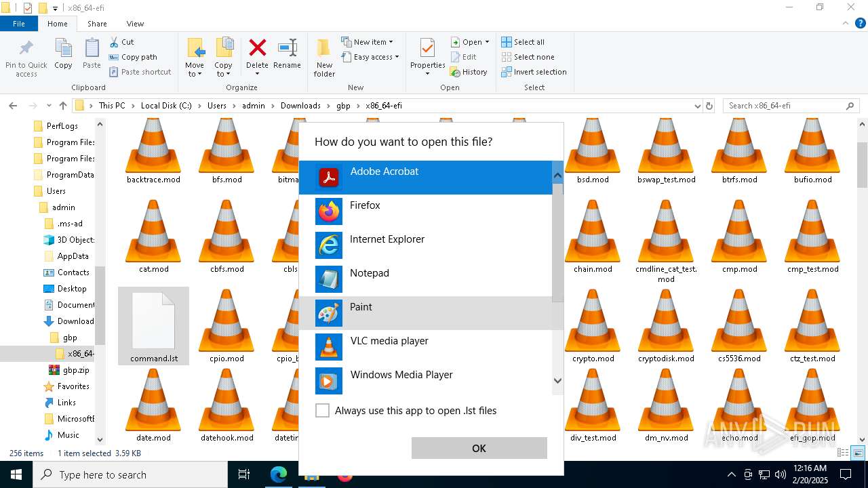This screenshot has height=488, width=868.
Task: Choose Firefox to open the file
Action: click(425, 211)
